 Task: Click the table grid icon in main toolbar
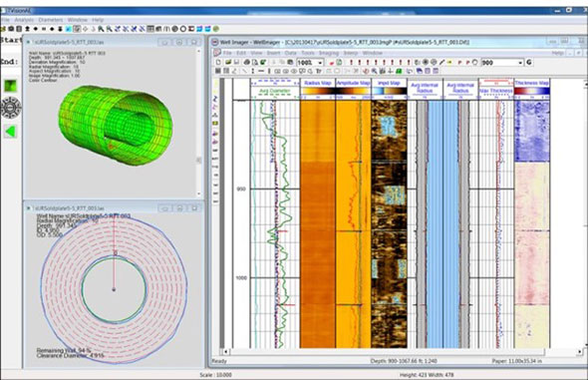(x=150, y=29)
